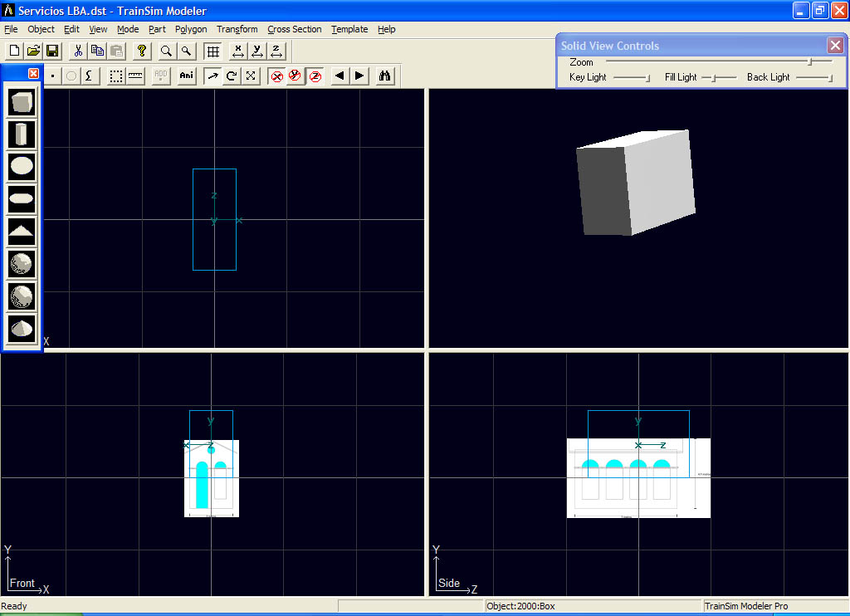The image size is (850, 616).
Task: Open the Cross Section menu
Action: coord(294,29)
